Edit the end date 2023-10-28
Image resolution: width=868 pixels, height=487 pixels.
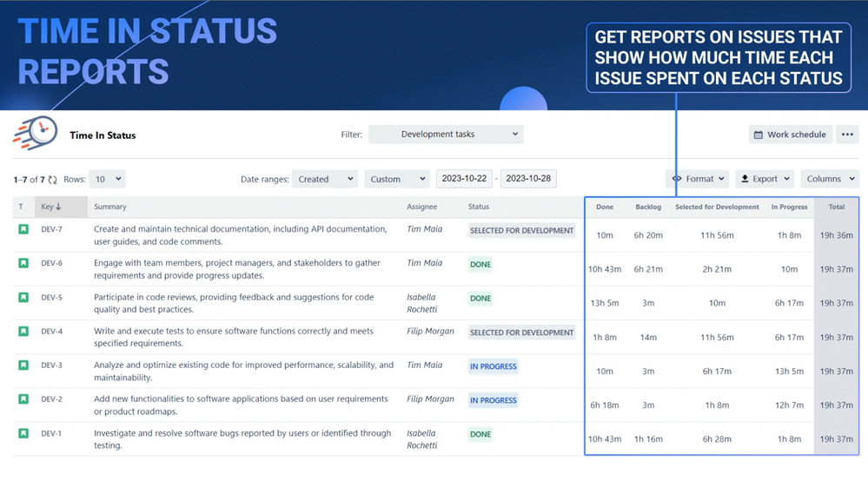point(528,179)
